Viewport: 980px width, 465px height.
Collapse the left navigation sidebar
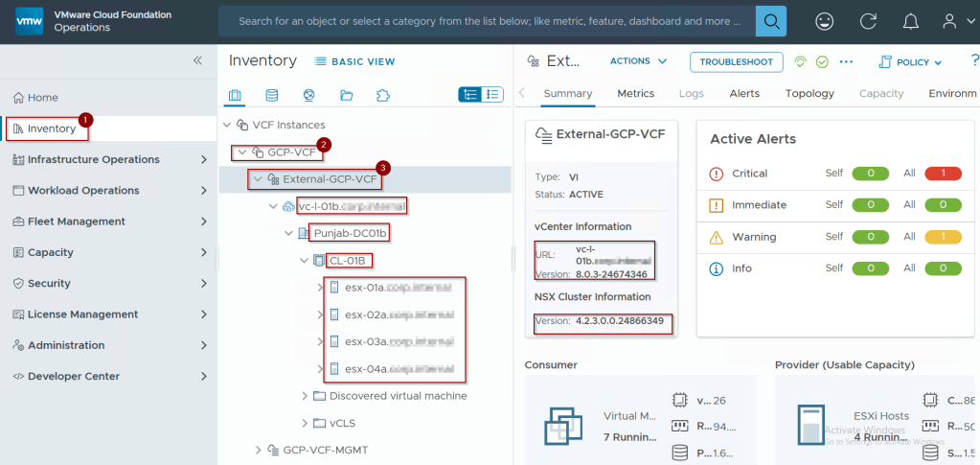197,60
